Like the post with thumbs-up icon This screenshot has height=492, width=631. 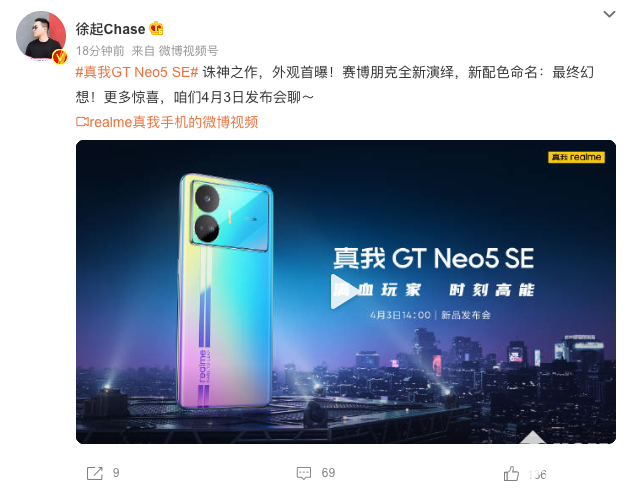(511, 473)
